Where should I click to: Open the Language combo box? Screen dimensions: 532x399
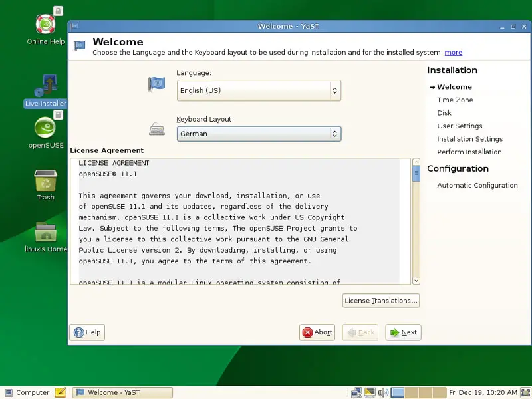pyautogui.click(x=259, y=90)
